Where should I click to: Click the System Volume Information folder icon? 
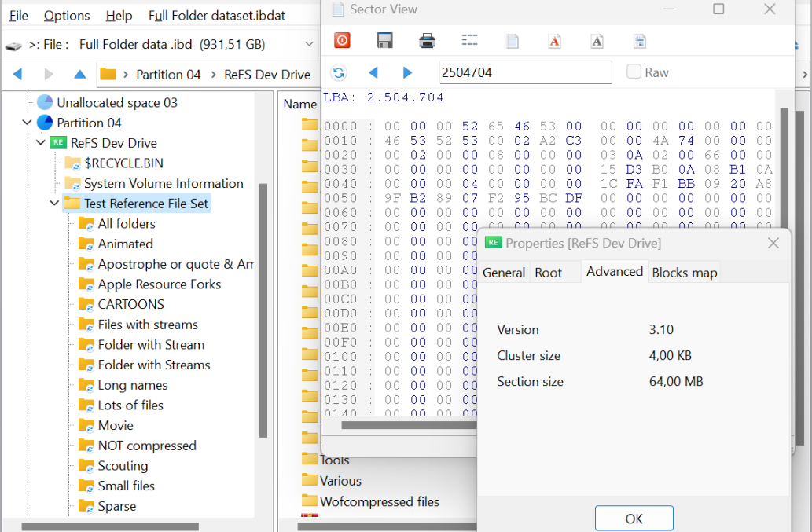pos(72,183)
